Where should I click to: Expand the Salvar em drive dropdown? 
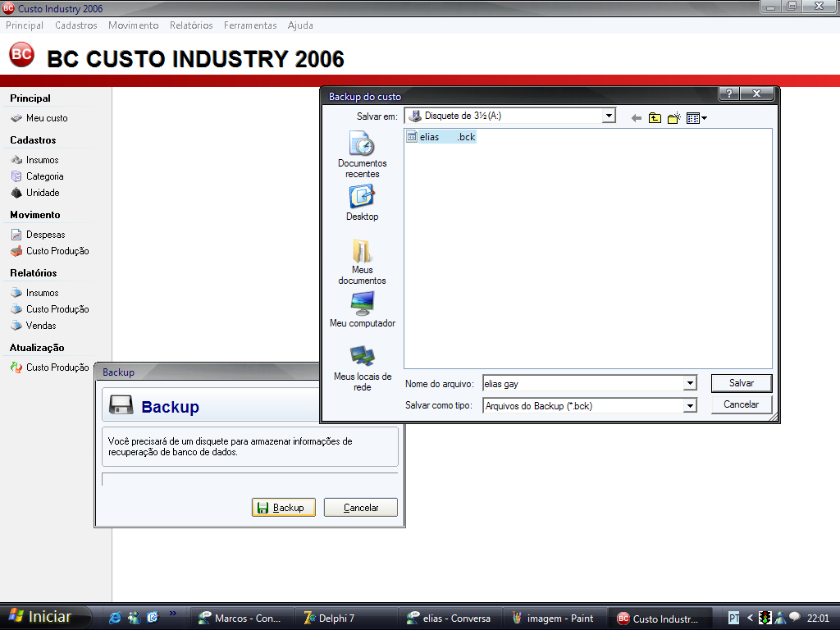point(609,116)
